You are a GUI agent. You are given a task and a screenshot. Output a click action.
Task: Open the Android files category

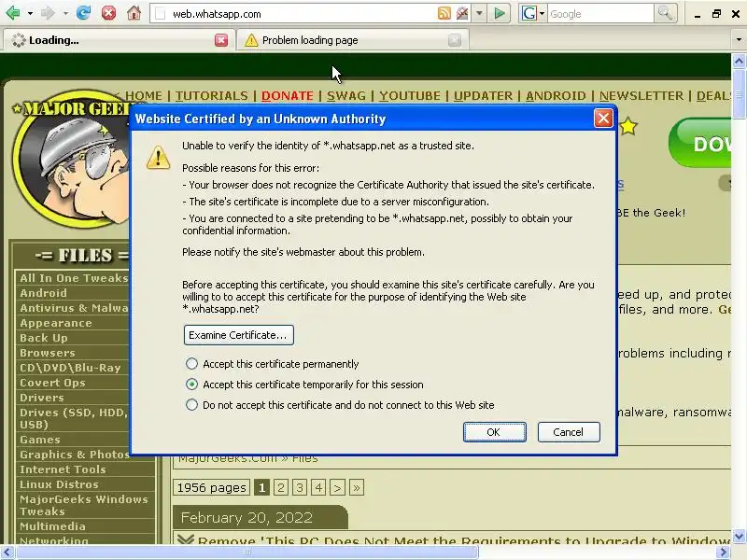43,293
